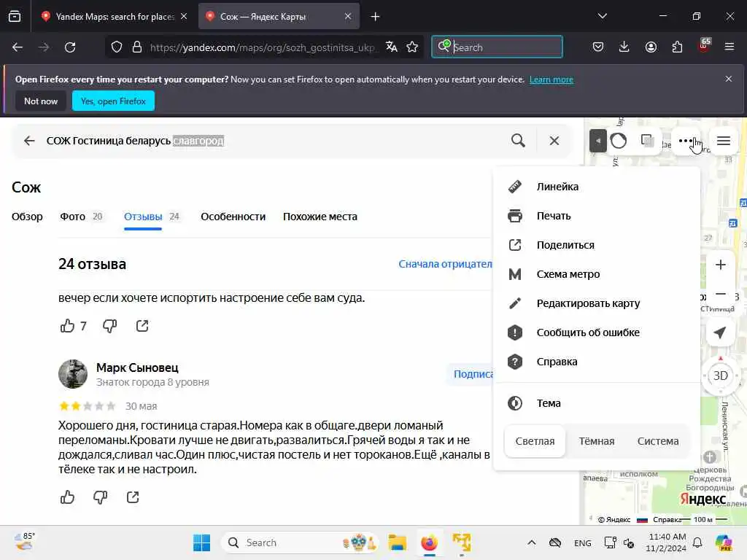Click the my-location arrow button

coord(720,332)
